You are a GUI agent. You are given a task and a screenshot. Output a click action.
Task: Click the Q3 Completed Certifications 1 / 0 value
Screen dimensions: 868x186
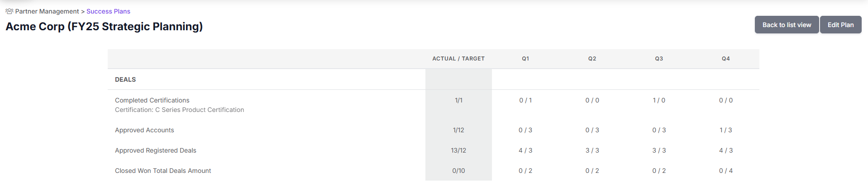(659, 100)
